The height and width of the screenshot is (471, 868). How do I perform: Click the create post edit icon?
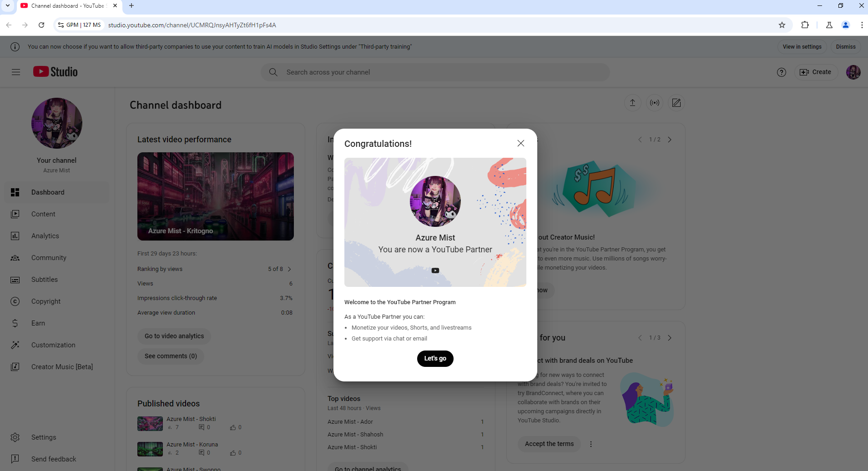coord(676,103)
